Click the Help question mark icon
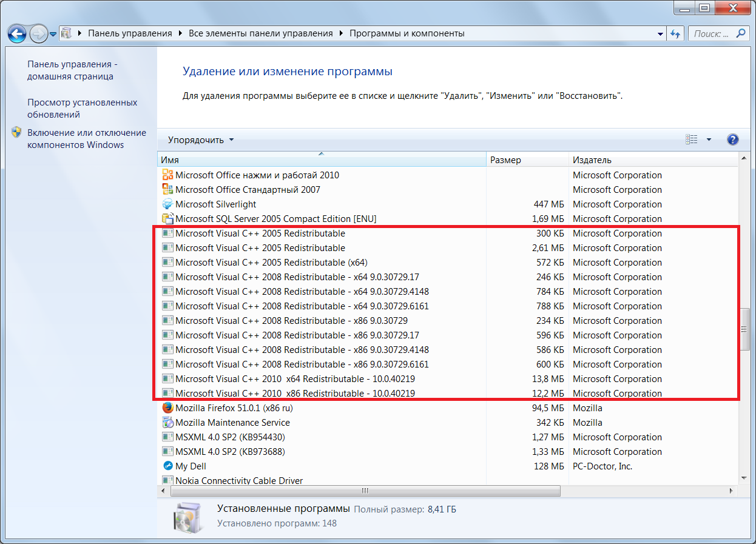 pyautogui.click(x=732, y=140)
